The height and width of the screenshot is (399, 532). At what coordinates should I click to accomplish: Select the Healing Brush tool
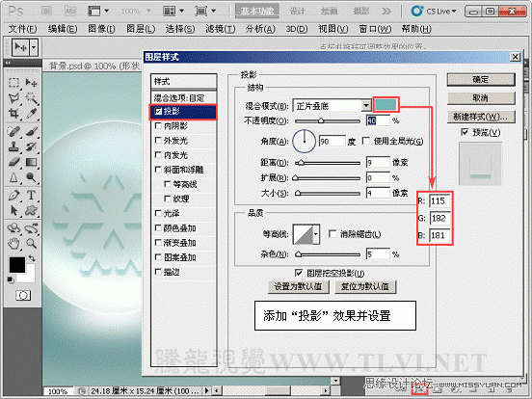pos(13,131)
